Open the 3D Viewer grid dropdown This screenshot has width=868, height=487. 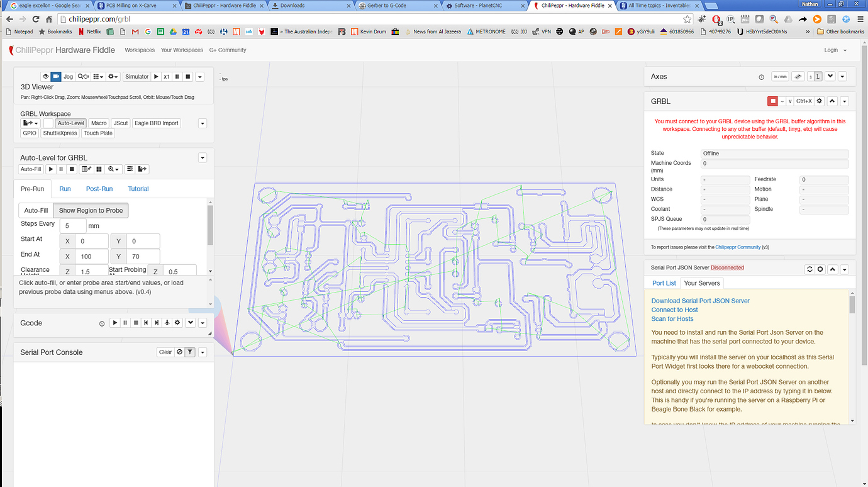tap(99, 77)
